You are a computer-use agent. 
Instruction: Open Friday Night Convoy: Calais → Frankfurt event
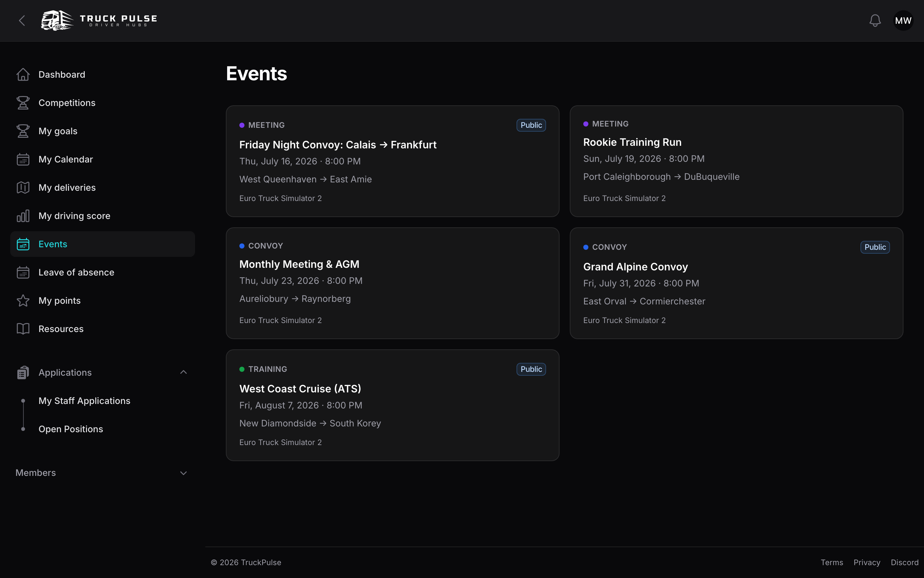point(392,161)
